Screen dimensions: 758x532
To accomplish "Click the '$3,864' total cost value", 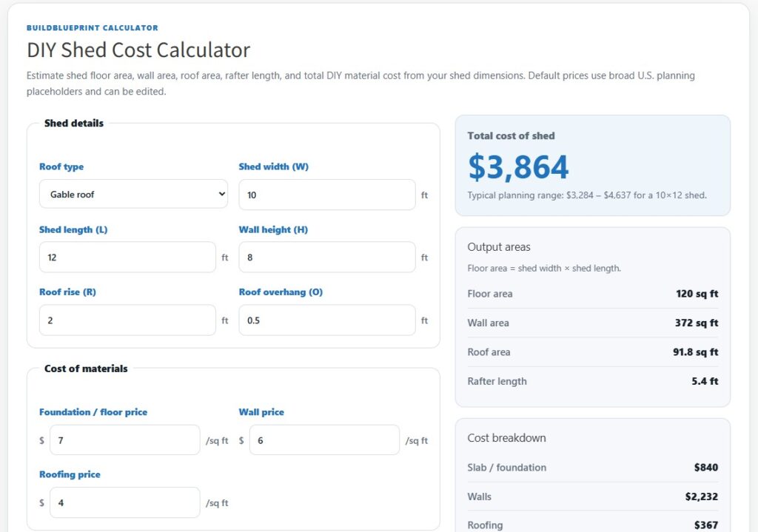I will click(518, 167).
